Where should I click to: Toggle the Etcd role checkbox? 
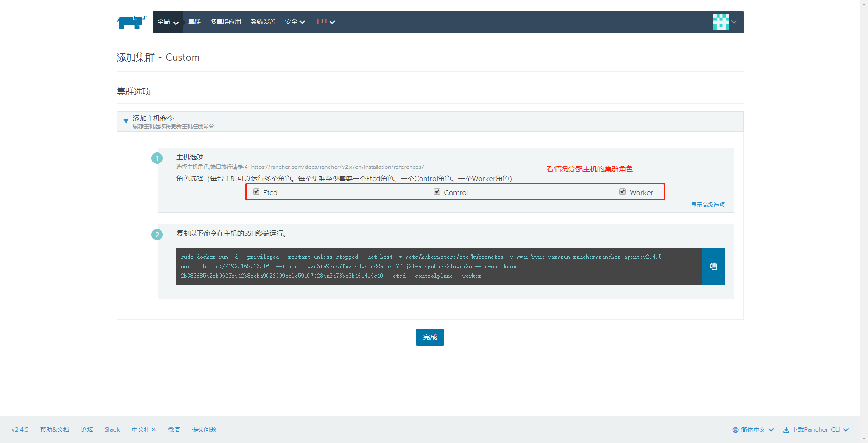256,192
